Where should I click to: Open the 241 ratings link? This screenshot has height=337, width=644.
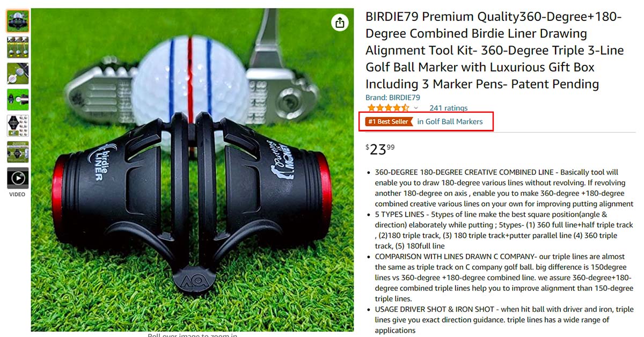[x=448, y=108]
